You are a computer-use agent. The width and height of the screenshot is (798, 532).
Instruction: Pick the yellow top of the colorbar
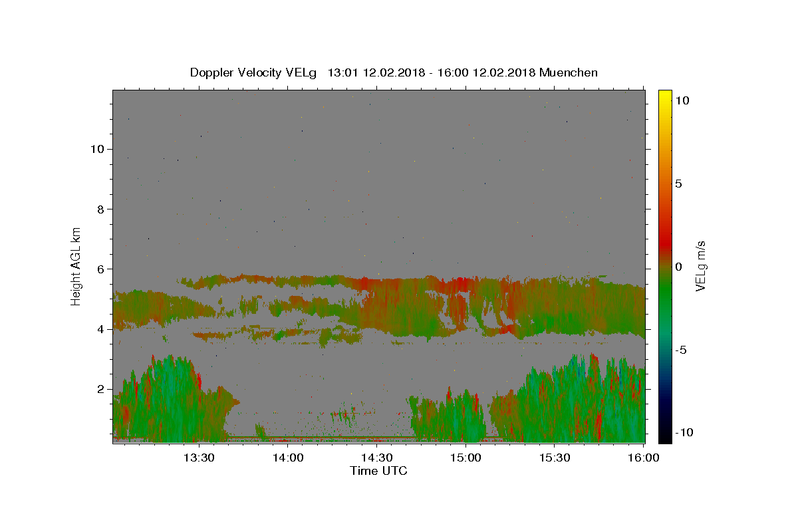(x=664, y=96)
